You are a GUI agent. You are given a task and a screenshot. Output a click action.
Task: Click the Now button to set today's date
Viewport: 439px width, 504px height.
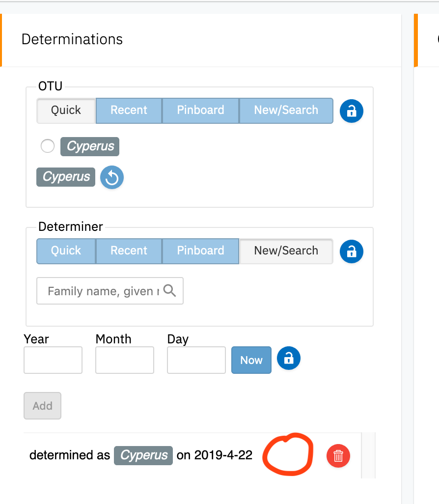point(251,360)
